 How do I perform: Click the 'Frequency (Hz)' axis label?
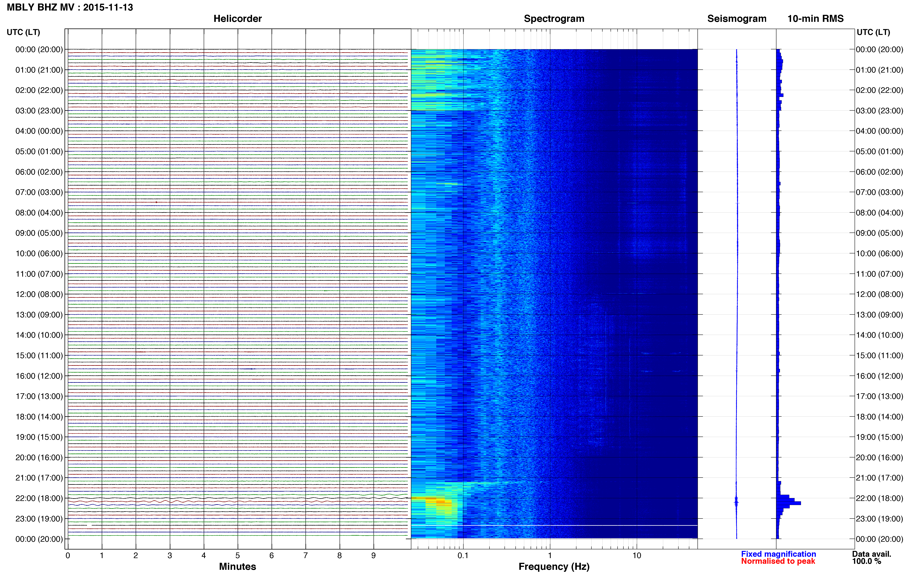point(554,566)
